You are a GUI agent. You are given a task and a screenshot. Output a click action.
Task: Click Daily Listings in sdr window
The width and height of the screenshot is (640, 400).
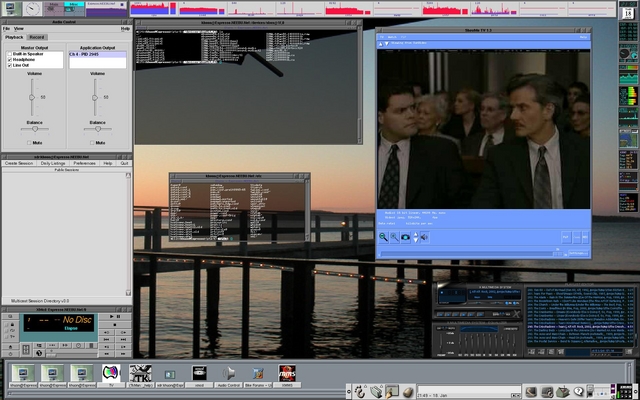tap(53, 163)
